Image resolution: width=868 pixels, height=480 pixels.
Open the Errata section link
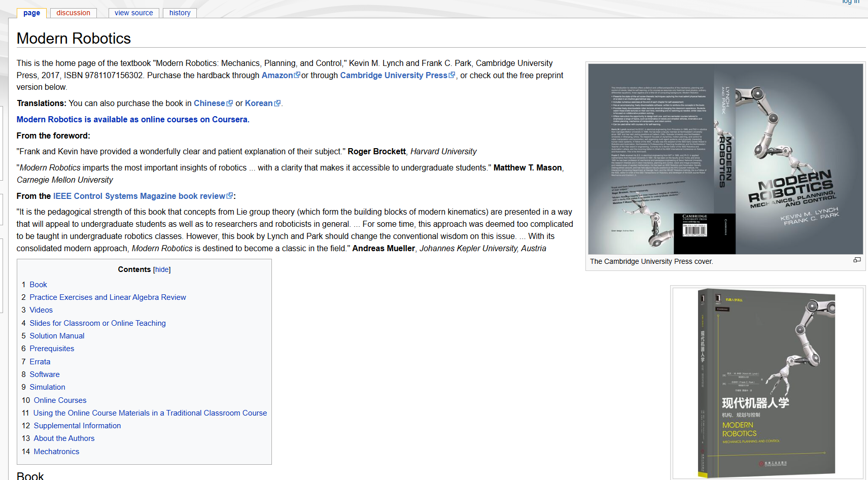pos(40,362)
